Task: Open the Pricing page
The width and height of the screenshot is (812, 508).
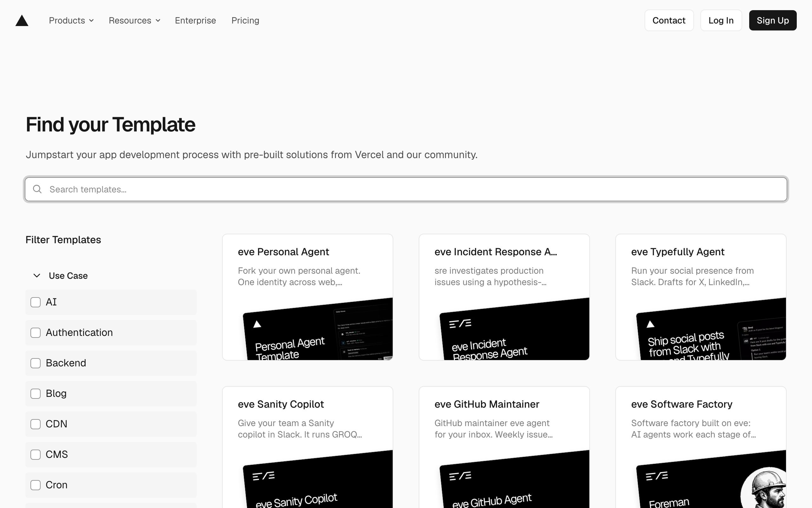Action: click(245, 21)
